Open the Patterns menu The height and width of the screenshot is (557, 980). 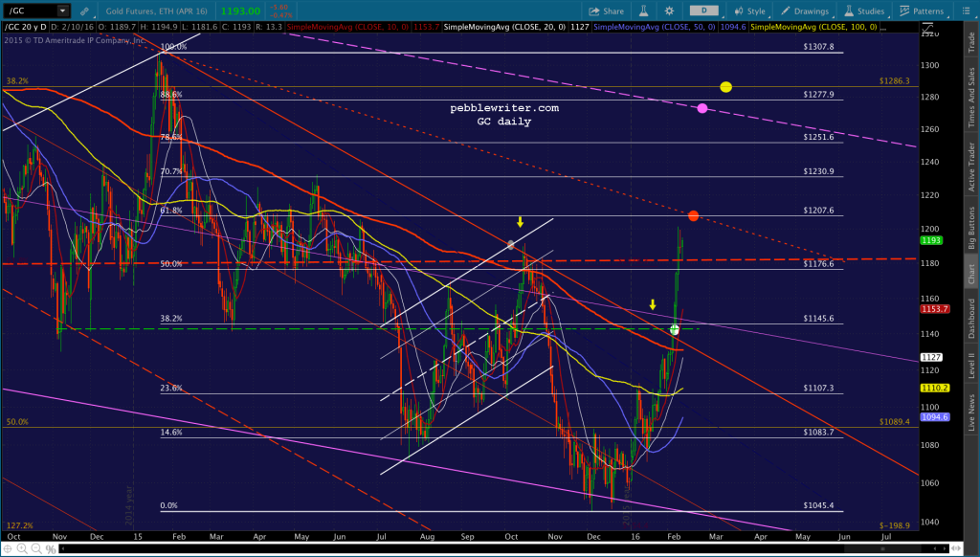[922, 11]
